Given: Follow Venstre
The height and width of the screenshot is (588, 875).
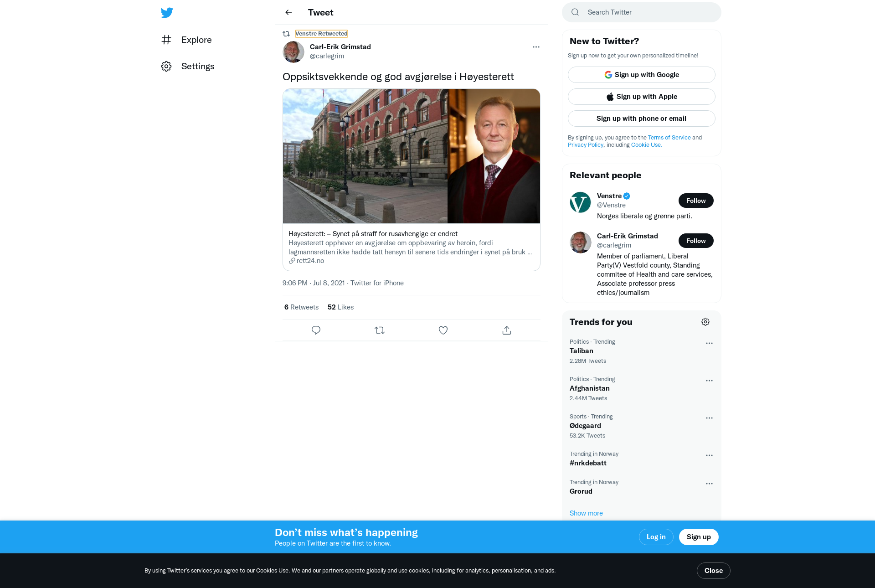Looking at the screenshot, I should [696, 201].
